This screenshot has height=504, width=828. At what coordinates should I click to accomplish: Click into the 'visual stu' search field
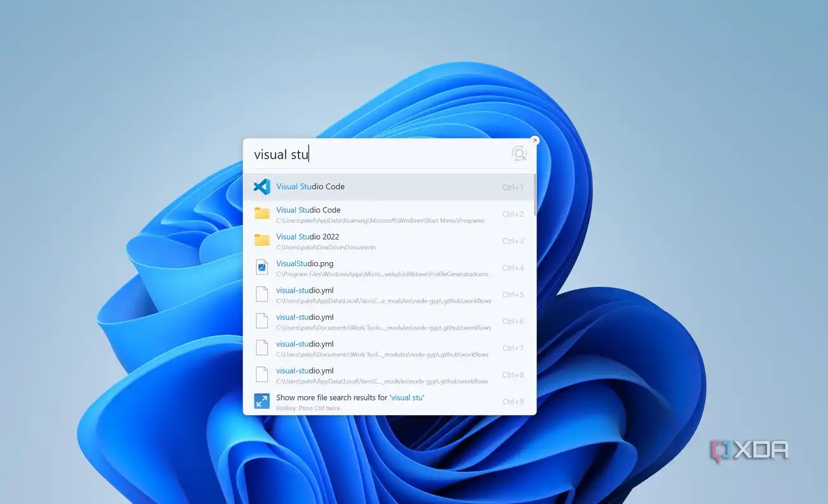(378, 154)
